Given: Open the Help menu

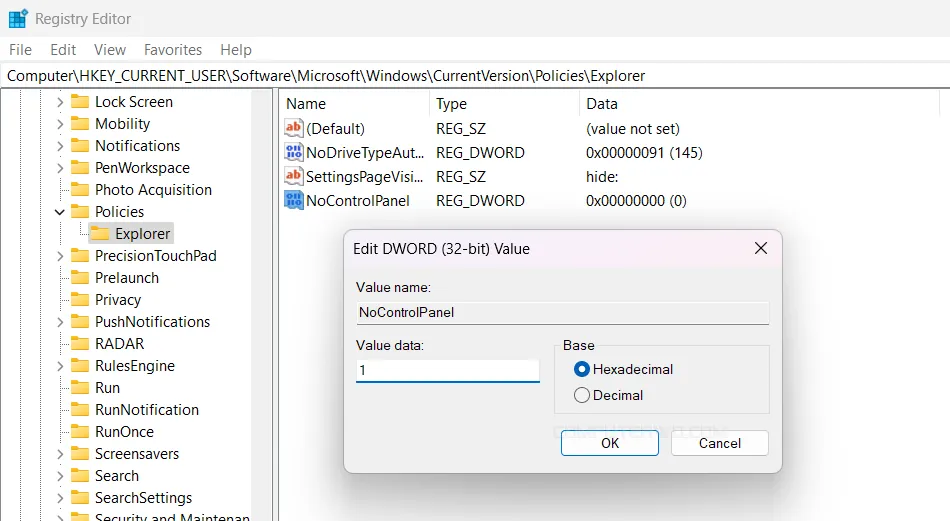Looking at the screenshot, I should tap(236, 50).
